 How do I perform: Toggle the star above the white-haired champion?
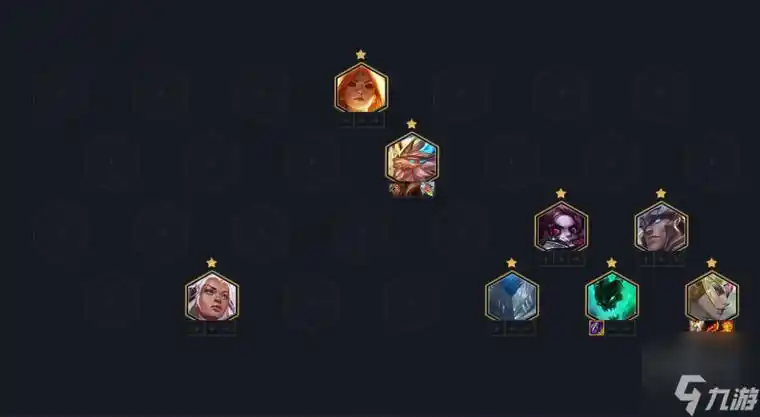tap(211, 263)
